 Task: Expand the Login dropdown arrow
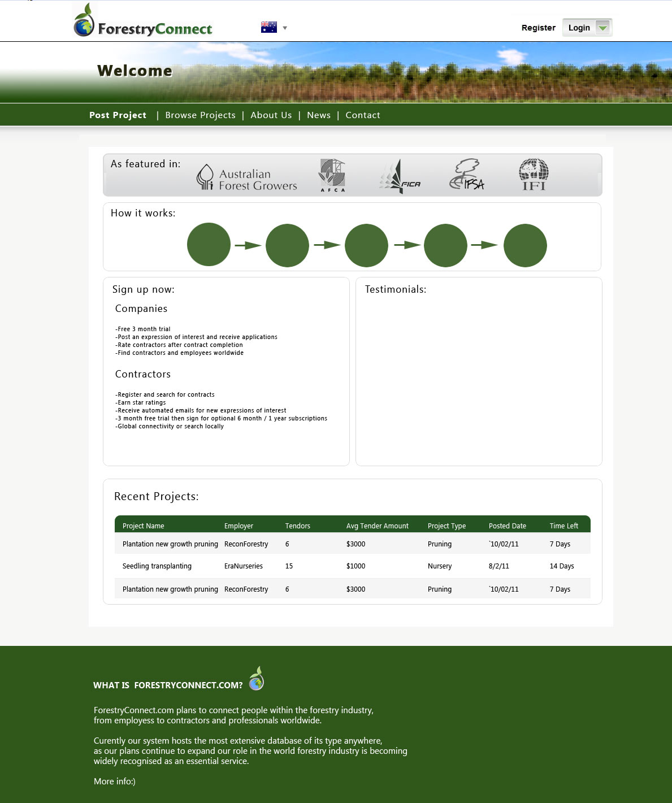(x=603, y=28)
